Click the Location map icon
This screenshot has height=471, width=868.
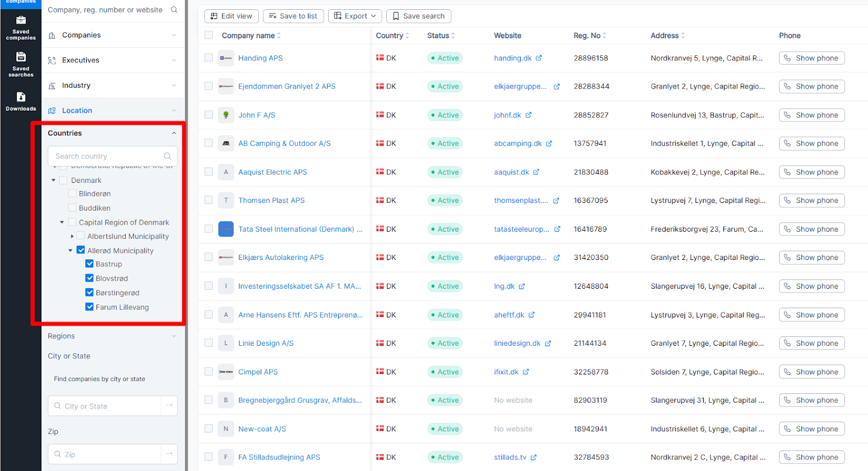52,111
